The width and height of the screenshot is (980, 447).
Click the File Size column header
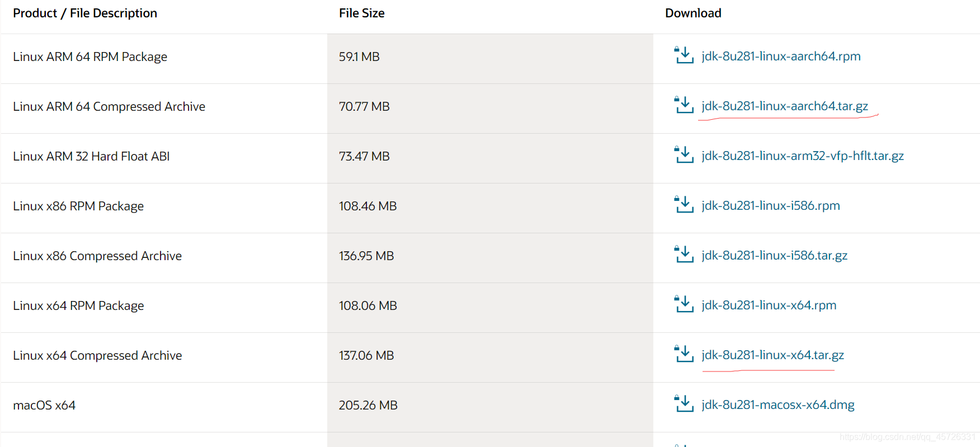coord(362,13)
